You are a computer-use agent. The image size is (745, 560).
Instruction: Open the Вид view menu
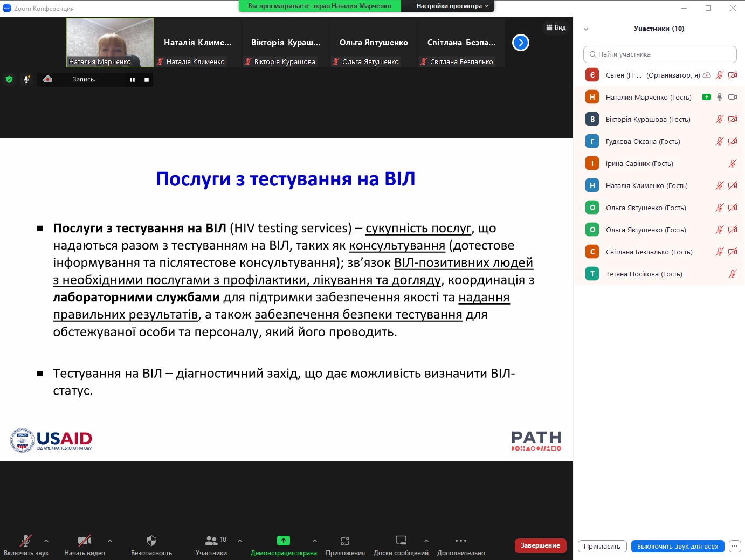556,27
